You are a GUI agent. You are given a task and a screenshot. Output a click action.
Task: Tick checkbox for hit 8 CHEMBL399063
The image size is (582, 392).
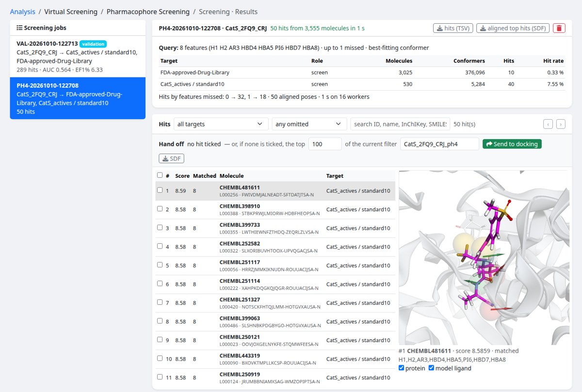[x=160, y=321]
